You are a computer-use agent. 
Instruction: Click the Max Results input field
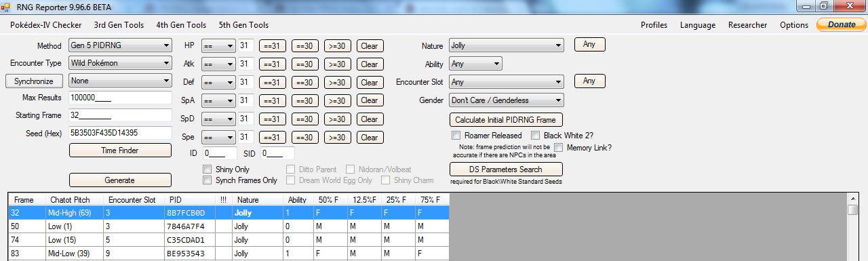[x=120, y=98]
